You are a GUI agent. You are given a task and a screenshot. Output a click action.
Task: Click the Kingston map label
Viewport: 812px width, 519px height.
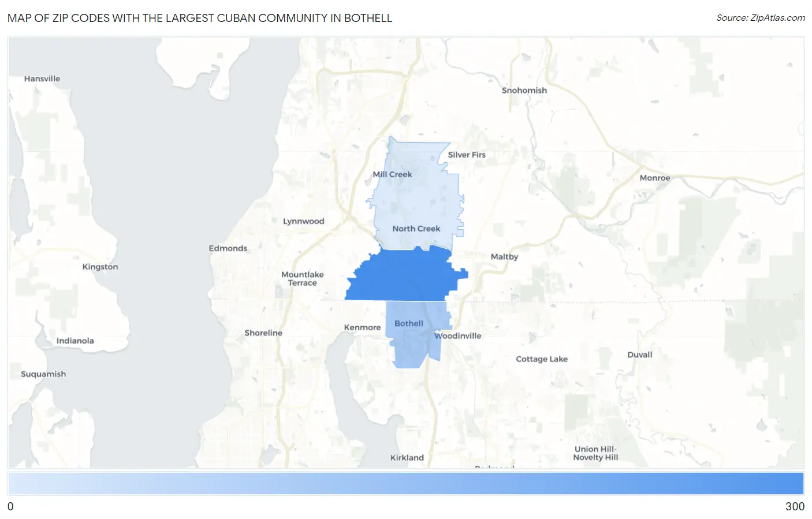click(100, 267)
